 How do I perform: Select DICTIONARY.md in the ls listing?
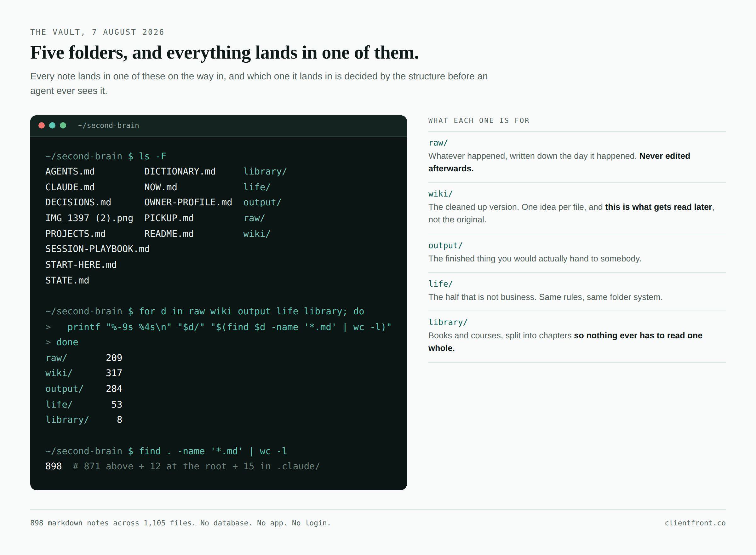[180, 171]
